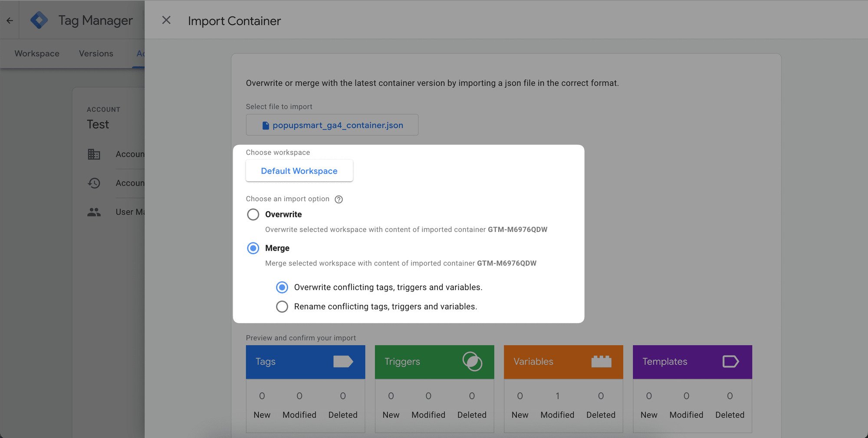Click the Import Container heading

[x=234, y=21]
